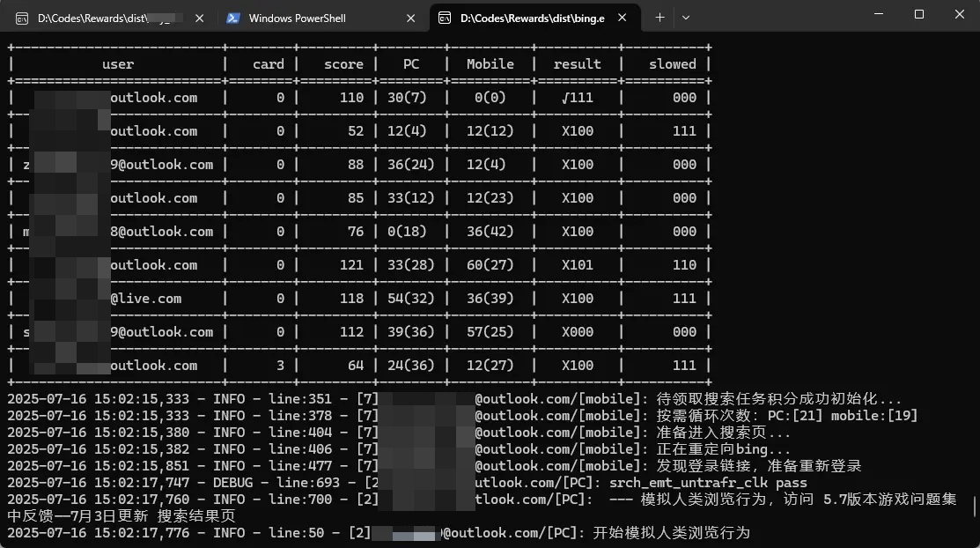Select the first D:\Codes\Rewards\dist tab with blurred name

[x=110, y=19]
